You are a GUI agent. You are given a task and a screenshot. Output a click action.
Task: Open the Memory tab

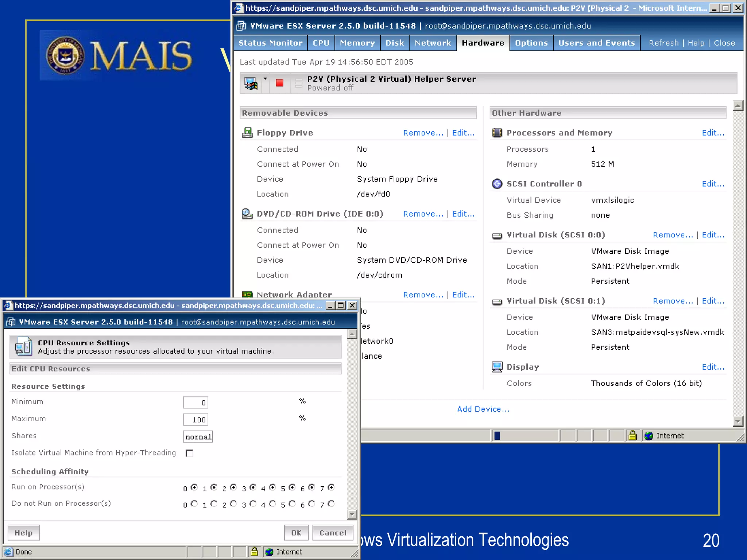tap(357, 43)
